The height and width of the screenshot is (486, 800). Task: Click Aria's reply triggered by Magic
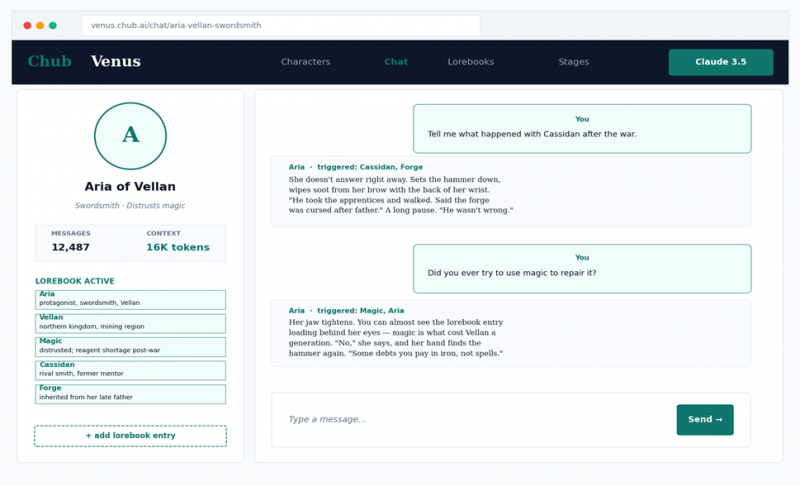point(510,333)
